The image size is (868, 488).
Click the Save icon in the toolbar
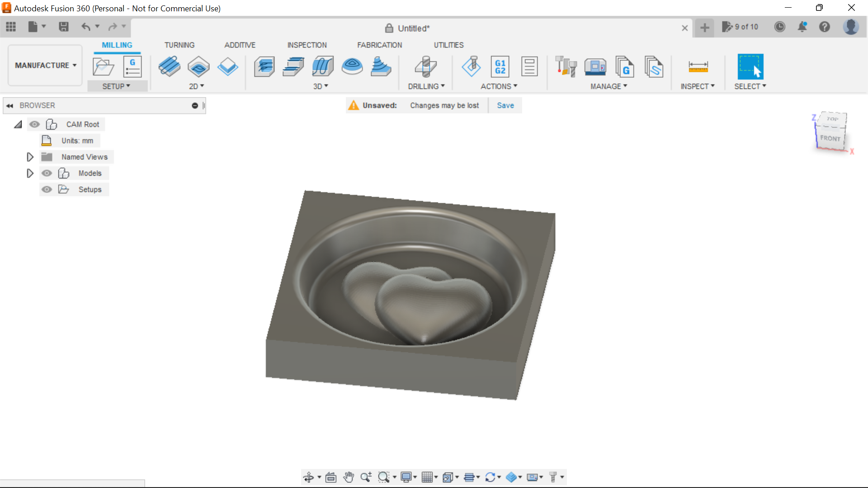63,27
